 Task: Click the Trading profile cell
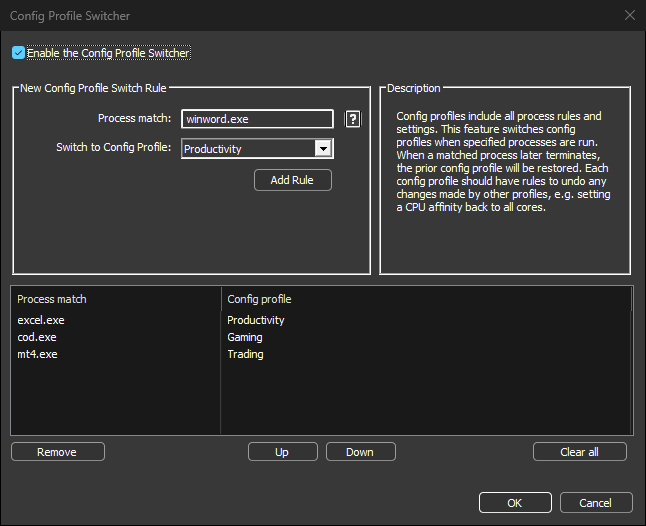(245, 354)
